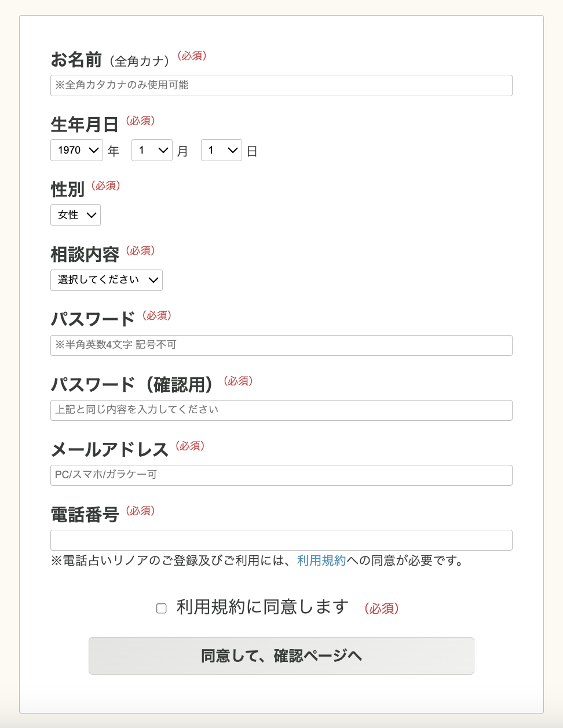Viewport: 563px width, 728px height.
Task: Click the 利用規約に同意します label text
Action: (x=262, y=607)
